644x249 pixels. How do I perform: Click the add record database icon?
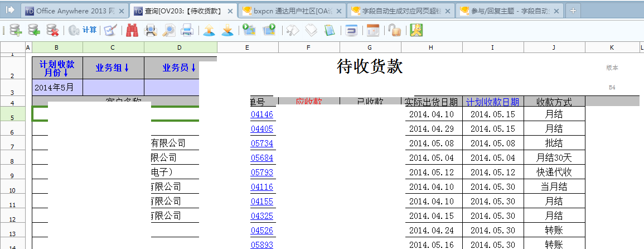click(16, 30)
